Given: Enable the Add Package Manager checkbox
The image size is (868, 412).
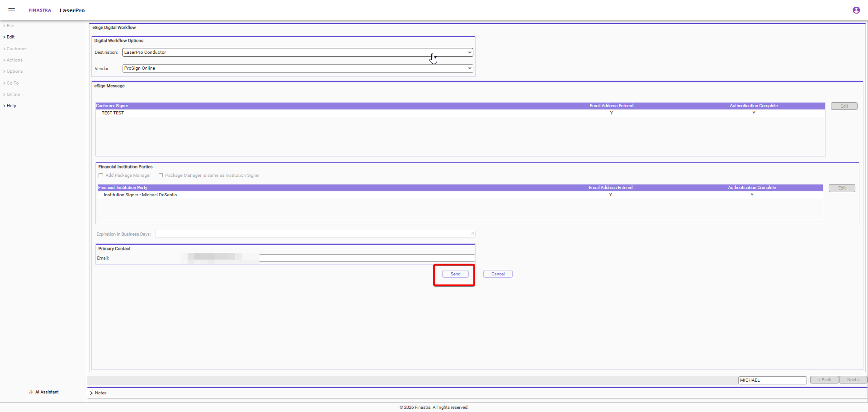Looking at the screenshot, I should click(101, 175).
